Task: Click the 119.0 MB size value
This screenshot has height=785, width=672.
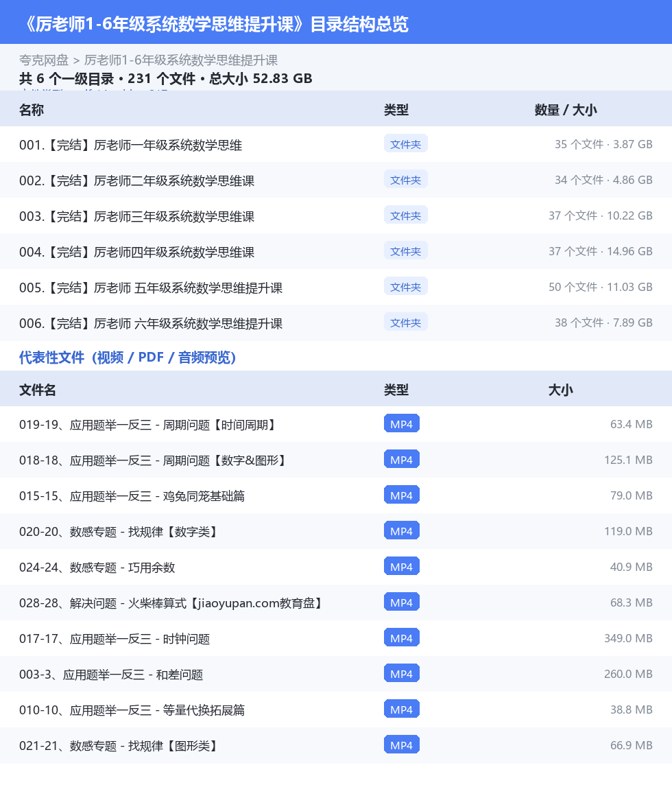Action: pos(629,531)
